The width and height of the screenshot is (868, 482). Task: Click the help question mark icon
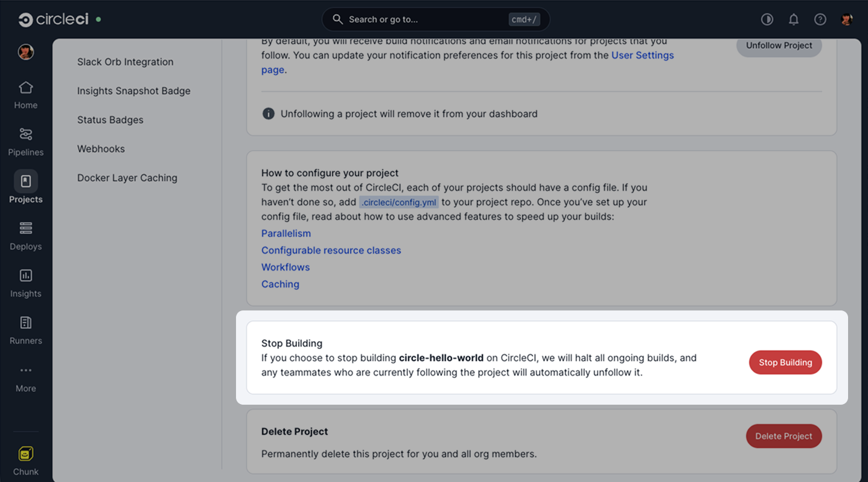(x=820, y=19)
